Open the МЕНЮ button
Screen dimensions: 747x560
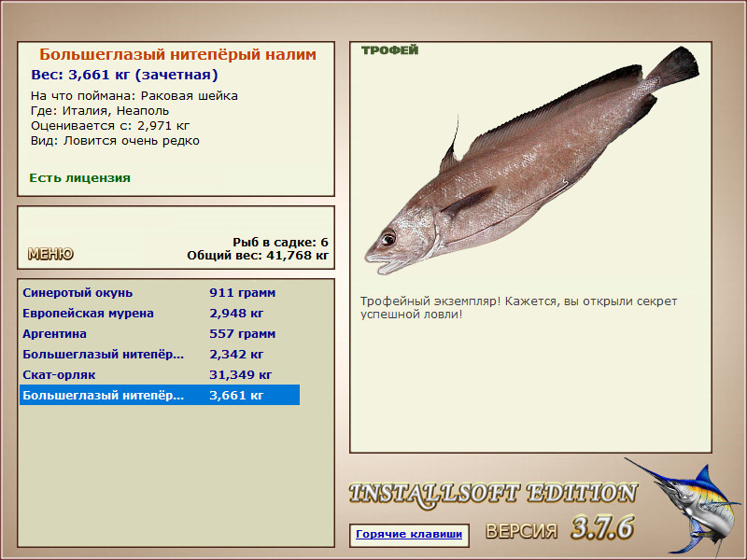(x=50, y=254)
